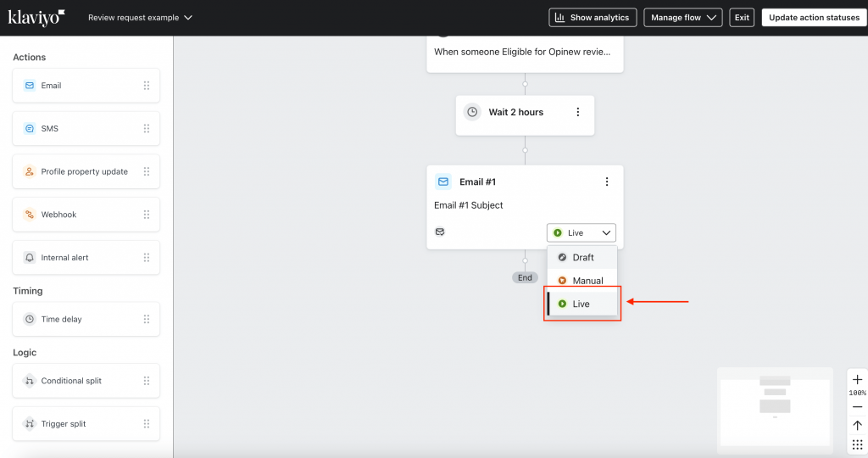The image size is (868, 458).
Task: Open the Manage flow dropdown
Action: (682, 18)
